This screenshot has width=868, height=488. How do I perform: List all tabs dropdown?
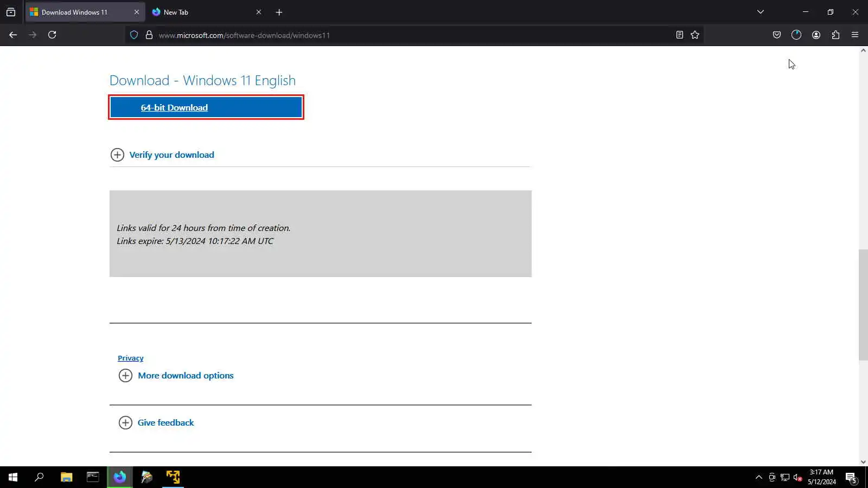[761, 12]
